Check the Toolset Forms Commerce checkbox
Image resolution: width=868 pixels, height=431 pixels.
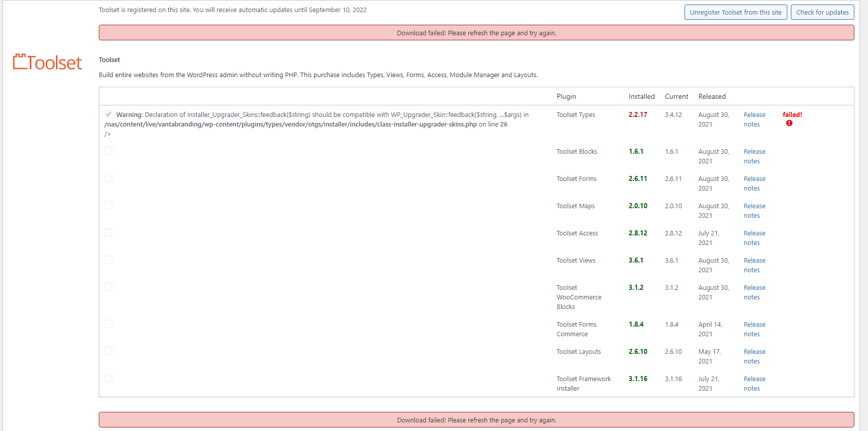pos(108,324)
